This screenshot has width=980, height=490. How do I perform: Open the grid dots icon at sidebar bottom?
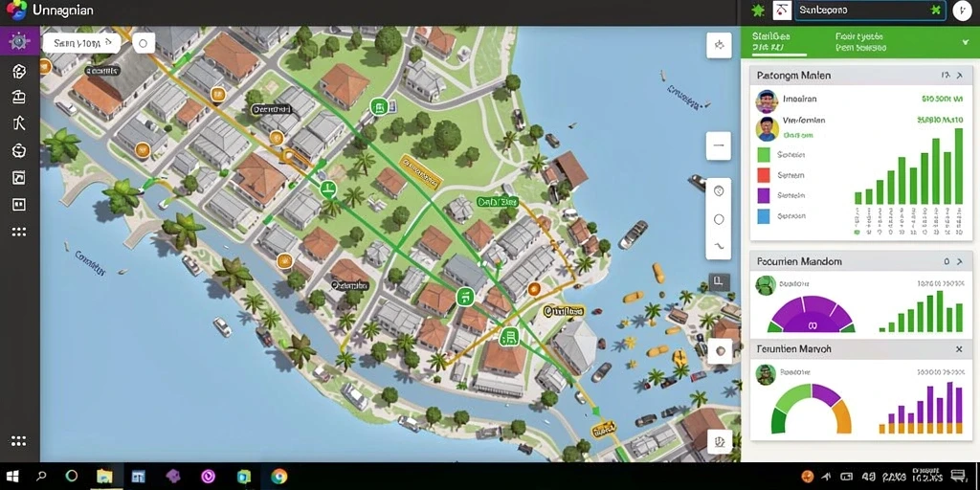tap(19, 440)
